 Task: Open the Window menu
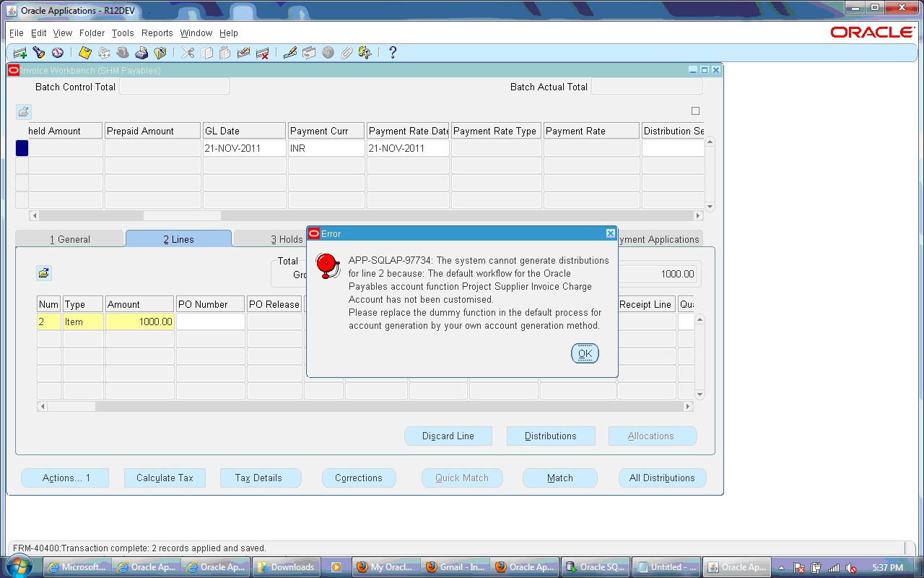pos(196,33)
